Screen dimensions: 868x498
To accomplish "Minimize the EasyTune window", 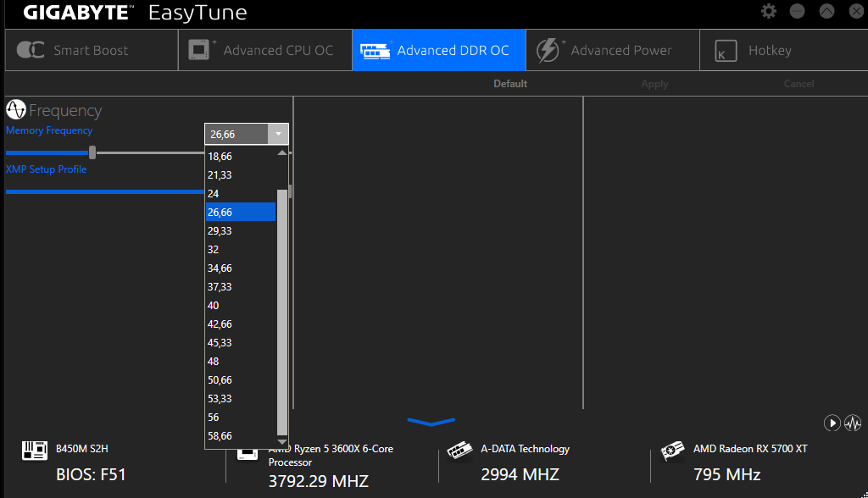I will point(797,11).
